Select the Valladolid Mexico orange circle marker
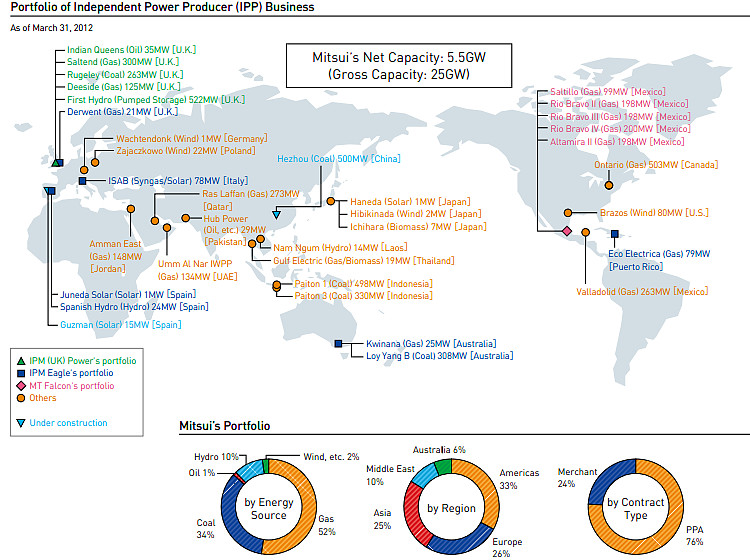The image size is (750, 560). click(x=585, y=232)
